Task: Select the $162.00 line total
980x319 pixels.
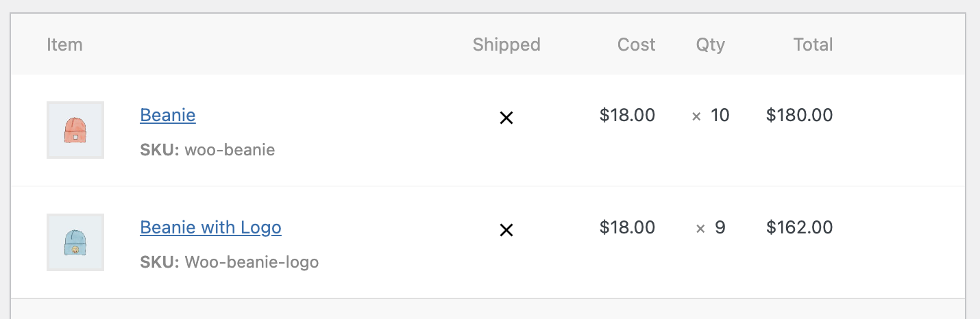Action: pyautogui.click(x=799, y=227)
